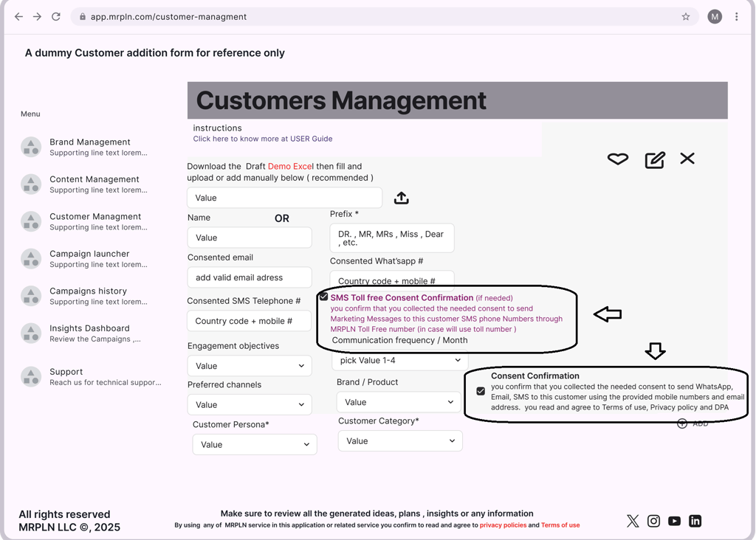Open the X (Twitter) social link
This screenshot has height=540, width=756.
633,521
